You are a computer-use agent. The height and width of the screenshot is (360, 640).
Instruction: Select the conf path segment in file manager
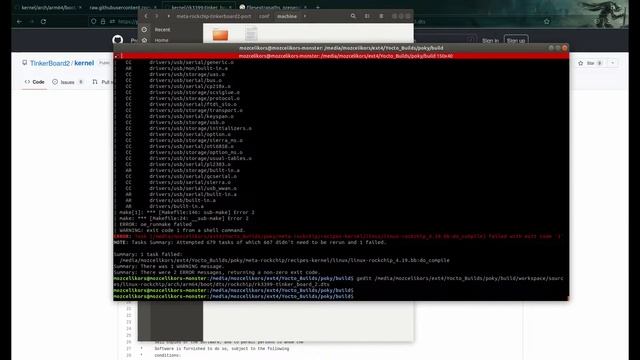pyautogui.click(x=264, y=16)
